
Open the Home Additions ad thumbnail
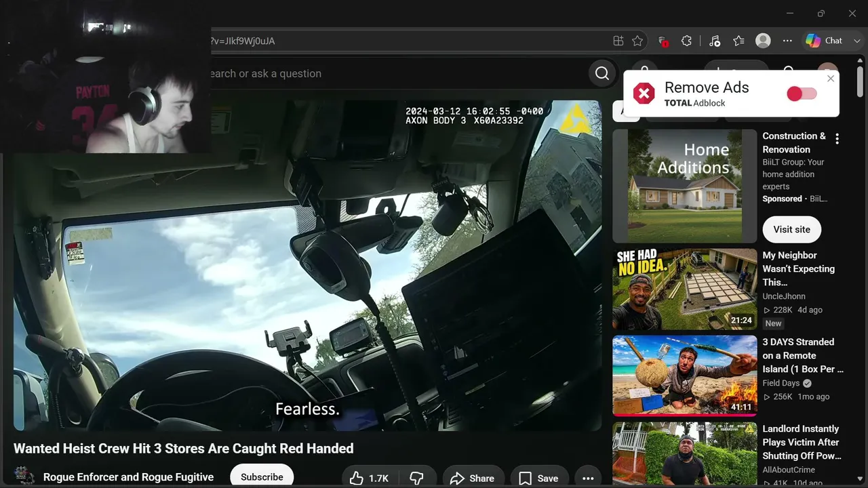coord(685,186)
